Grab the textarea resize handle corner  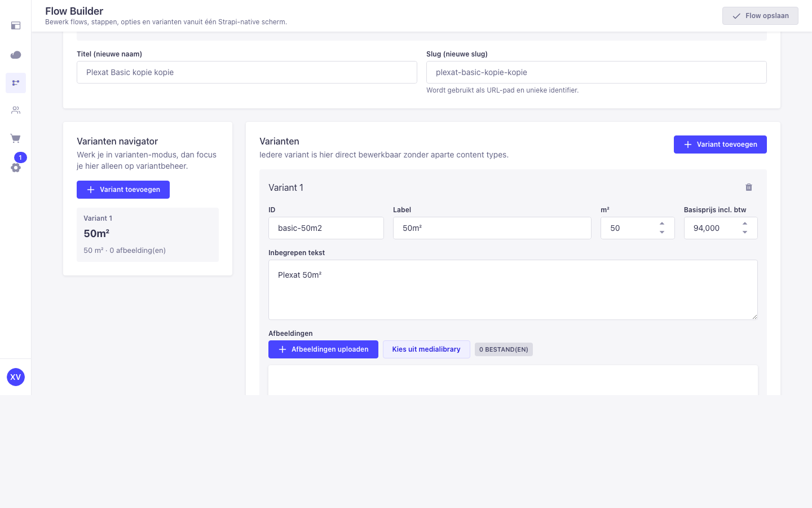coord(754,317)
